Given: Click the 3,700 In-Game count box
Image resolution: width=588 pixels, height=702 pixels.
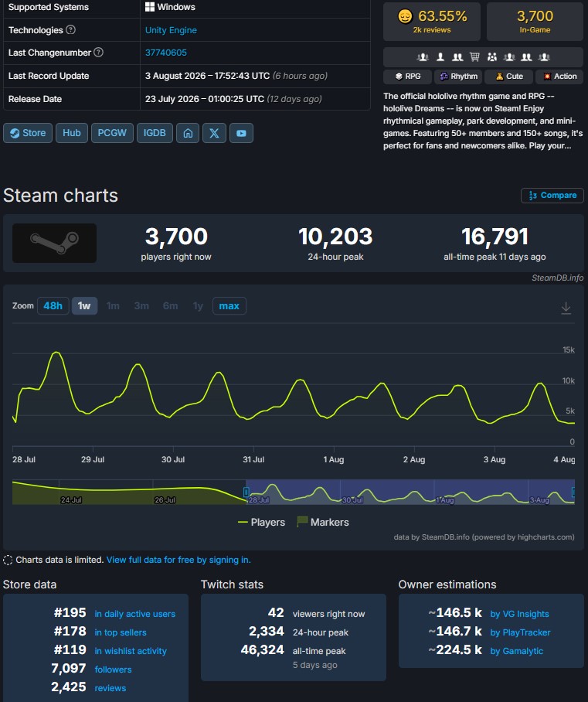Looking at the screenshot, I should pos(535,22).
